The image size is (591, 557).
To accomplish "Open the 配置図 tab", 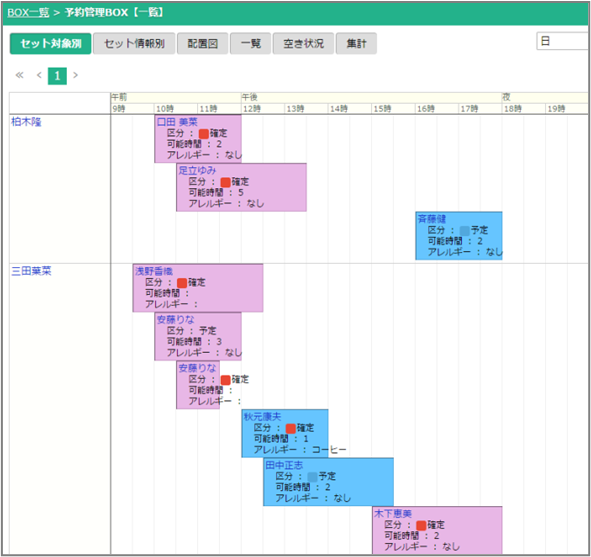I will (x=203, y=44).
